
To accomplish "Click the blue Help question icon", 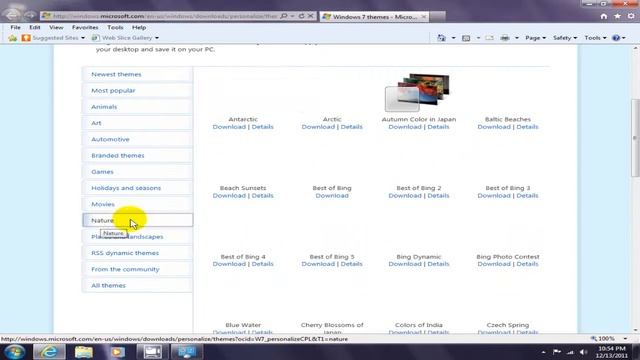I will (x=616, y=38).
